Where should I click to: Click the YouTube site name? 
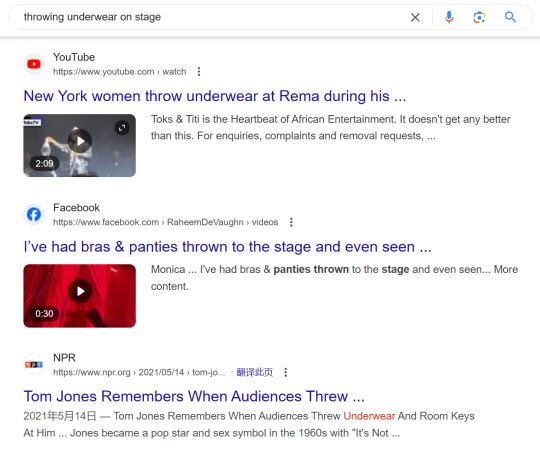(74, 57)
